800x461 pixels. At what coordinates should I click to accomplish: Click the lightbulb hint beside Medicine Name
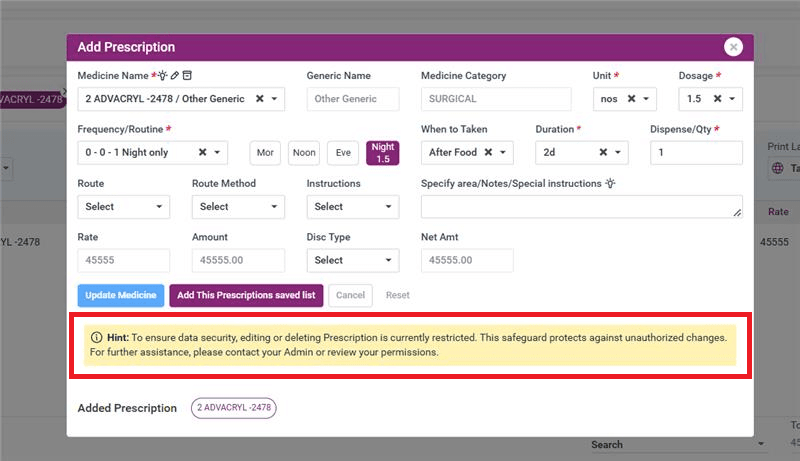(162, 75)
